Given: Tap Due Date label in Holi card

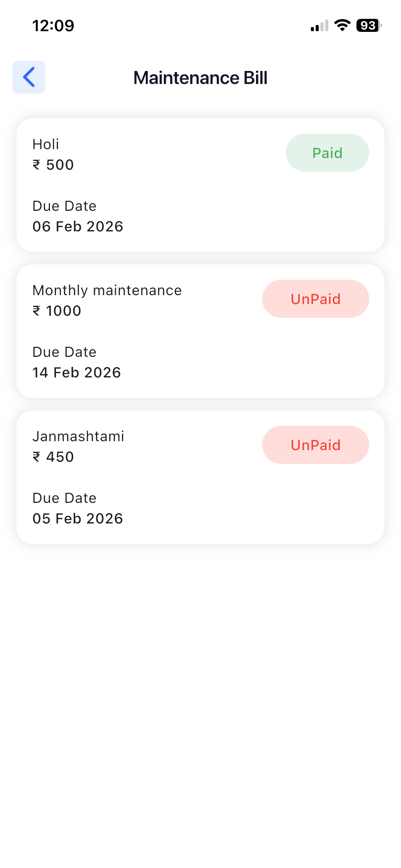Looking at the screenshot, I should pyautogui.click(x=64, y=206).
